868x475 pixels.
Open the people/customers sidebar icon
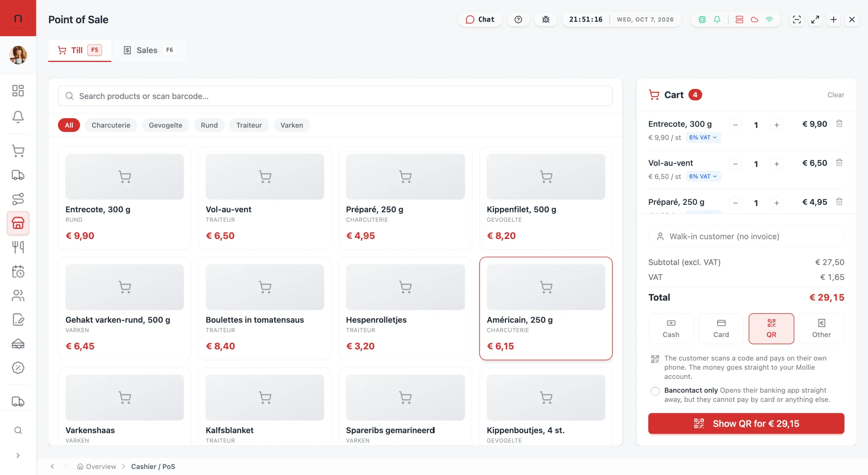tap(18, 295)
